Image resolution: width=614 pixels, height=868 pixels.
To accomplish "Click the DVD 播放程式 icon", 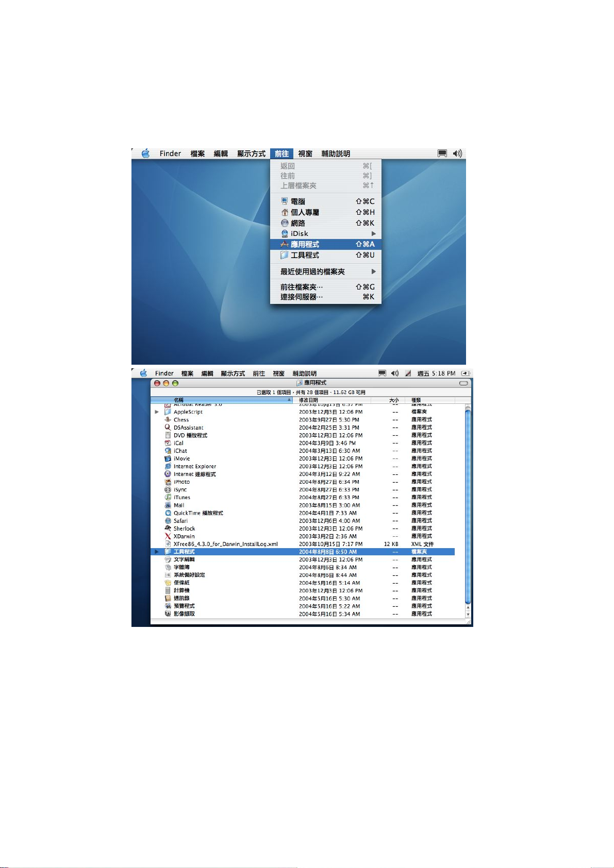I will 168,435.
